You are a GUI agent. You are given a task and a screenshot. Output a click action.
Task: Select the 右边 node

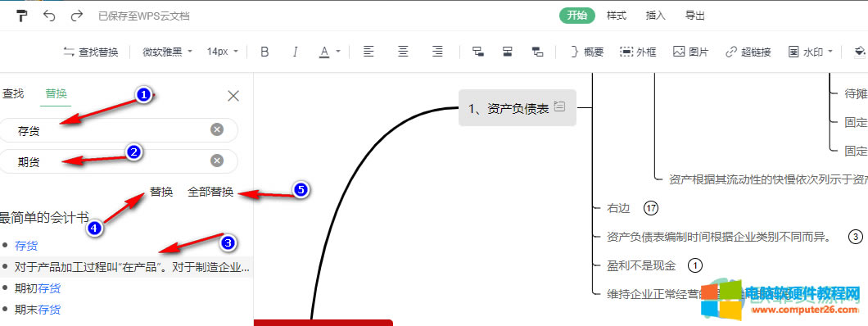(x=619, y=208)
